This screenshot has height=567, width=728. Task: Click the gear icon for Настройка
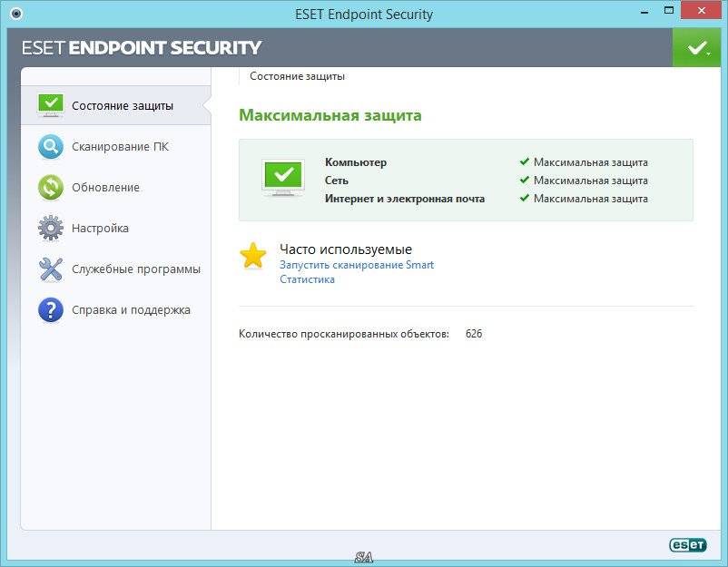point(51,228)
